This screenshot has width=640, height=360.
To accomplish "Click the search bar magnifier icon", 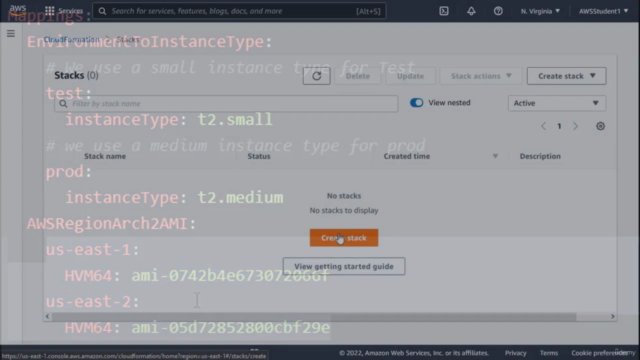I will point(102,11).
